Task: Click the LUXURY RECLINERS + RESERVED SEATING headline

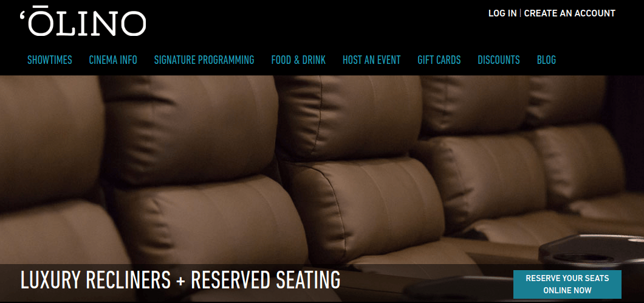Action: tap(180, 280)
